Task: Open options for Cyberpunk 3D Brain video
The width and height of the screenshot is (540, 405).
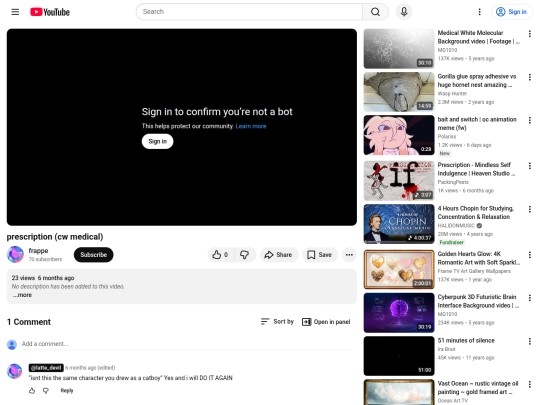Action: click(x=530, y=298)
